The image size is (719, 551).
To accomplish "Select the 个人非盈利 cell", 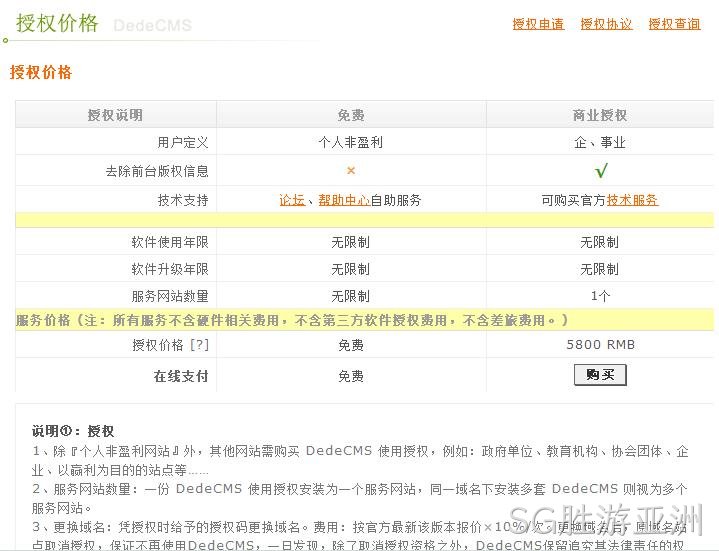I will coord(351,143).
